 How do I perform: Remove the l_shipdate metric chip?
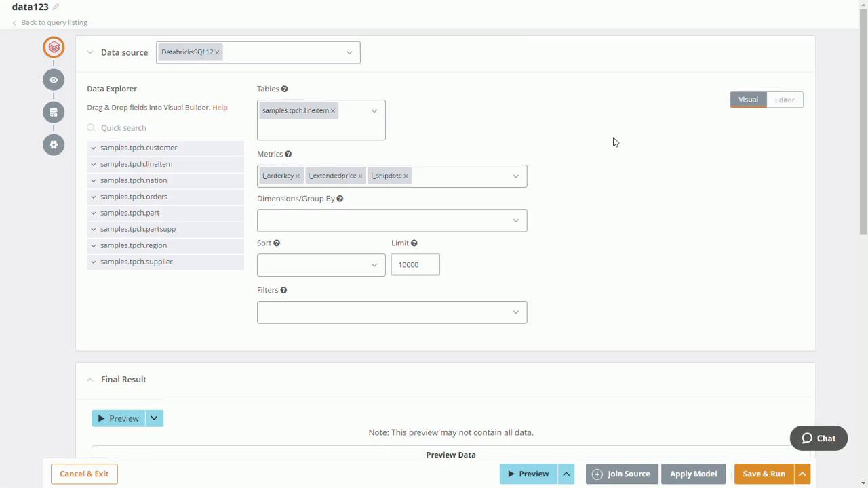coord(406,176)
